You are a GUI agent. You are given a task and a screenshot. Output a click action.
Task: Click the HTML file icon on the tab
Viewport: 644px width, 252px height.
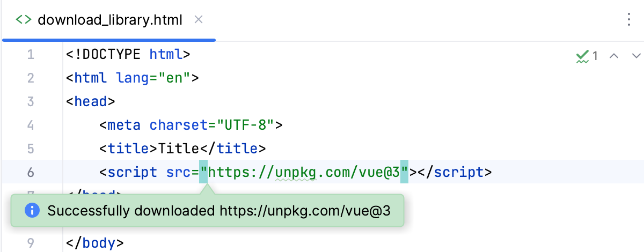(23, 20)
